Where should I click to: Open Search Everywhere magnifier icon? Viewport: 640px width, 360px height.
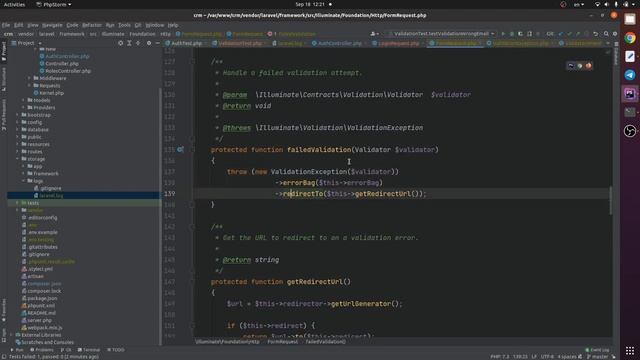click(606, 34)
